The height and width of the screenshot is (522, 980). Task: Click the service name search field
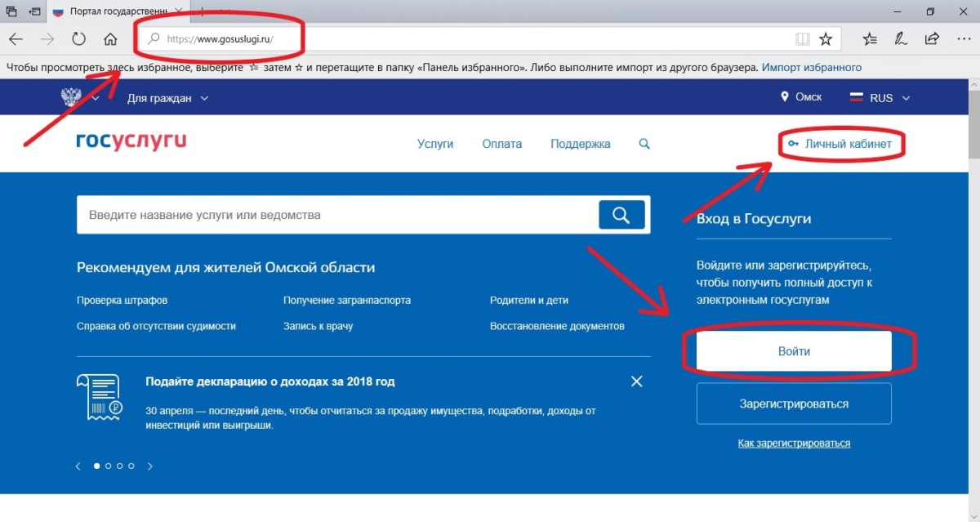coord(337,215)
